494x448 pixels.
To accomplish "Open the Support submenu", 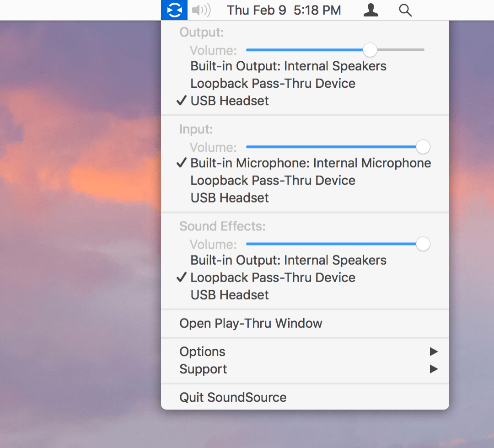I will tap(305, 369).
